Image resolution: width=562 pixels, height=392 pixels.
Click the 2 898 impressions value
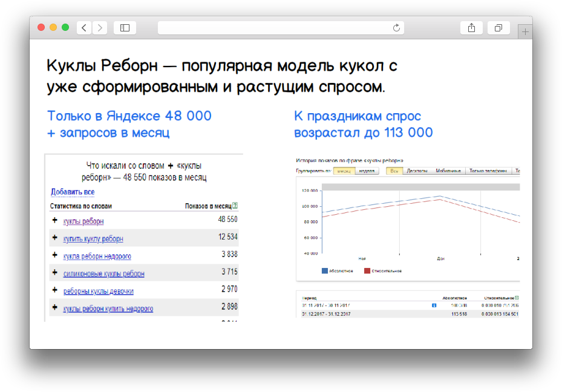click(x=229, y=307)
